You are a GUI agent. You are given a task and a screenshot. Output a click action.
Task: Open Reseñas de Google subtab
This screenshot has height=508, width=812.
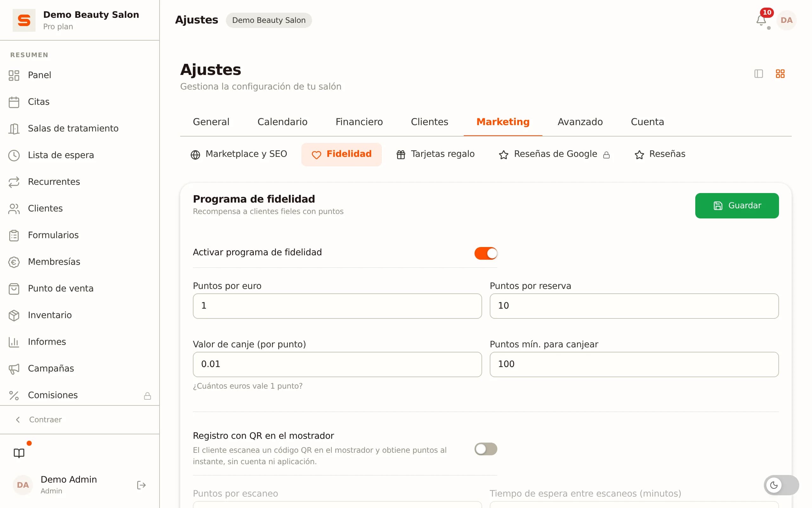[554, 154]
